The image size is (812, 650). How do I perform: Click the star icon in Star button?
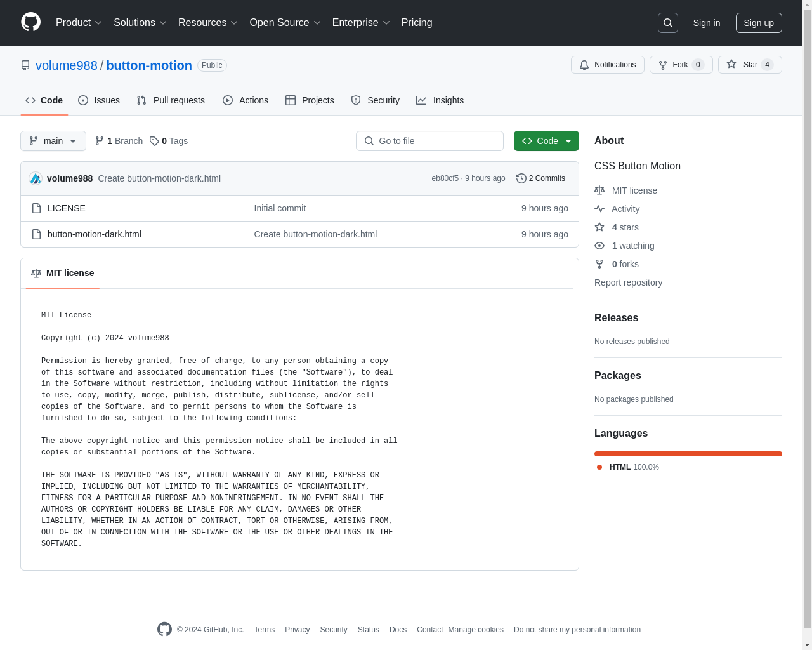pyautogui.click(x=731, y=64)
